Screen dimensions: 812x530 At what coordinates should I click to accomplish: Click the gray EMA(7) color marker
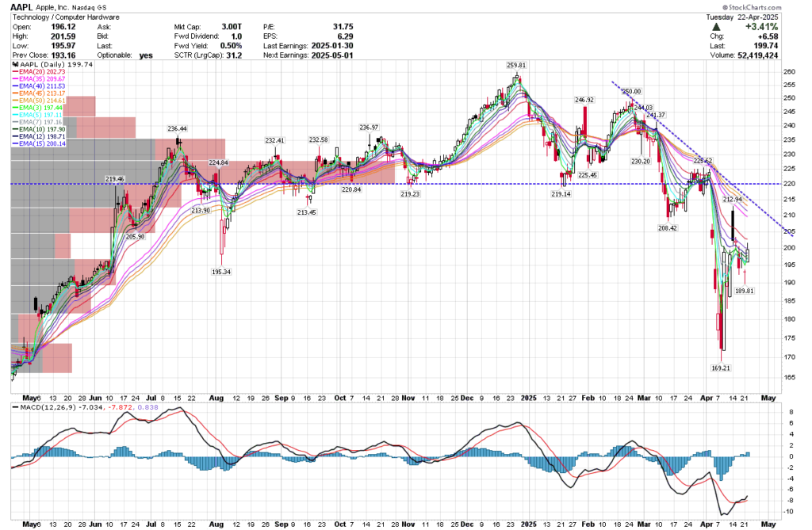[16, 121]
